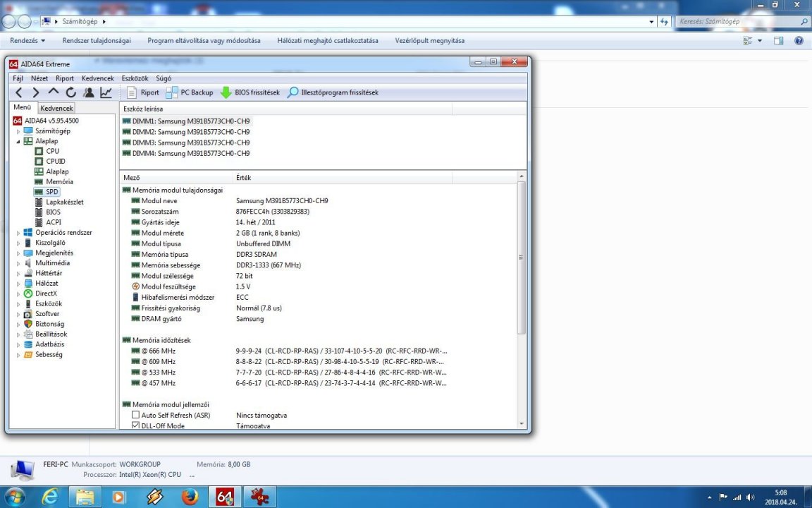
Task: Click taskbar volume icon
Action: [750, 497]
